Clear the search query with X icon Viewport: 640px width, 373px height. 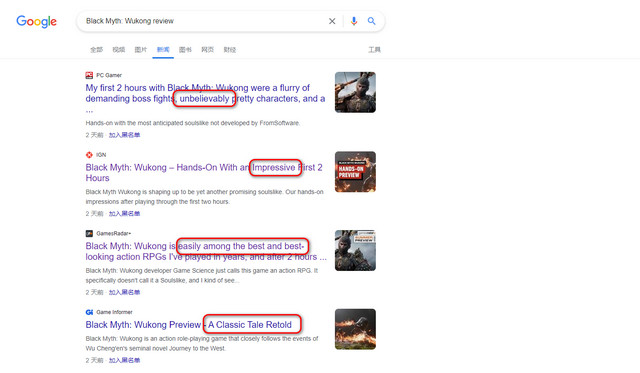pyautogui.click(x=332, y=21)
